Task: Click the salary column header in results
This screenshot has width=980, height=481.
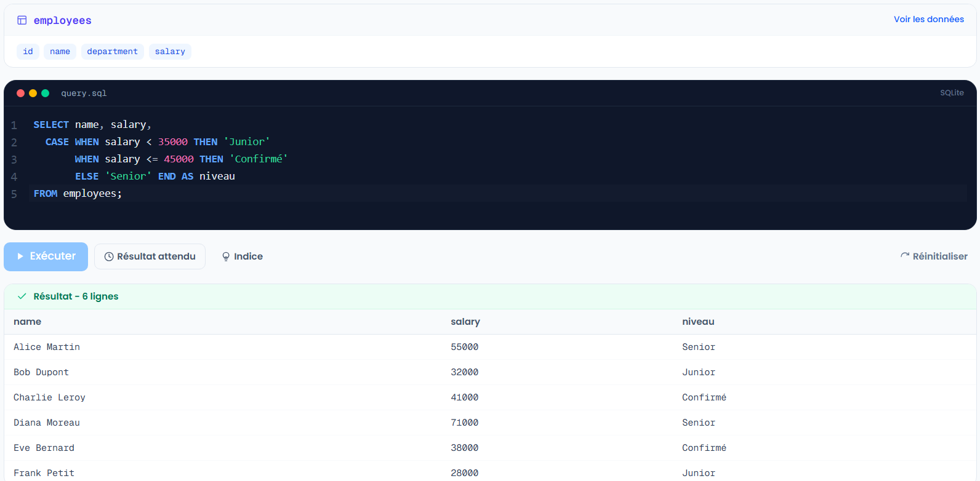Action: (465, 322)
